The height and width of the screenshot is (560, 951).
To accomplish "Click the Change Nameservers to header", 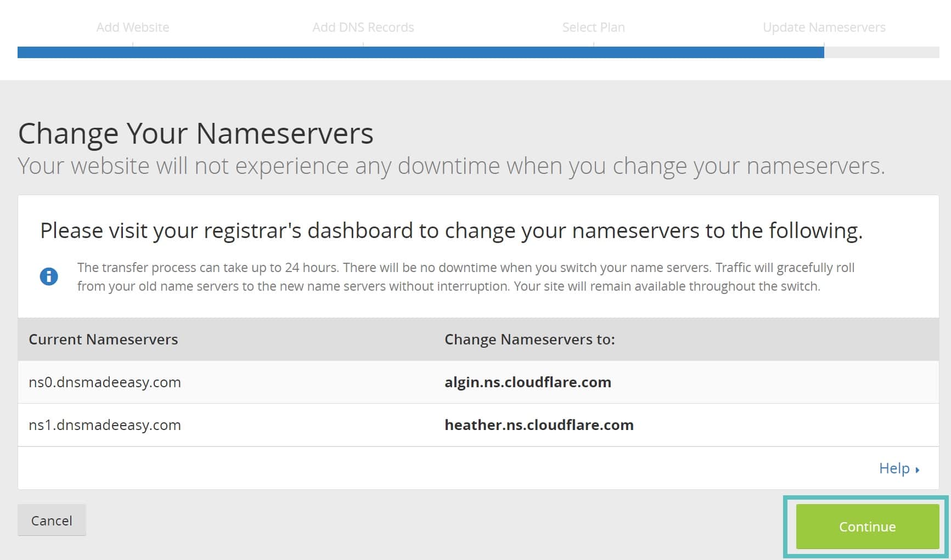I will (530, 339).
